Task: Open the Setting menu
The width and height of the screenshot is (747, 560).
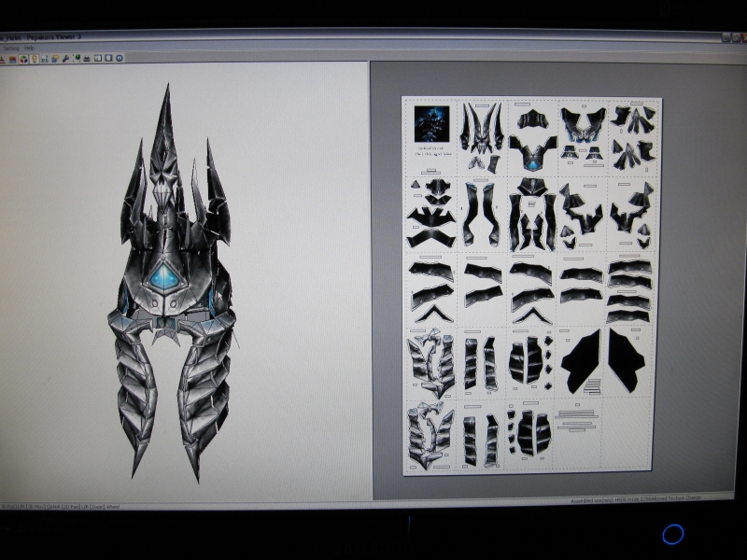Action: (x=9, y=49)
